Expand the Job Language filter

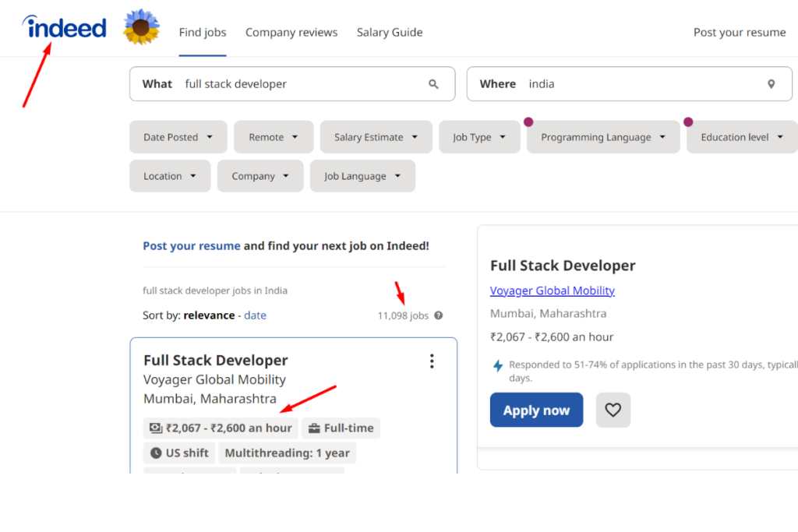click(362, 176)
